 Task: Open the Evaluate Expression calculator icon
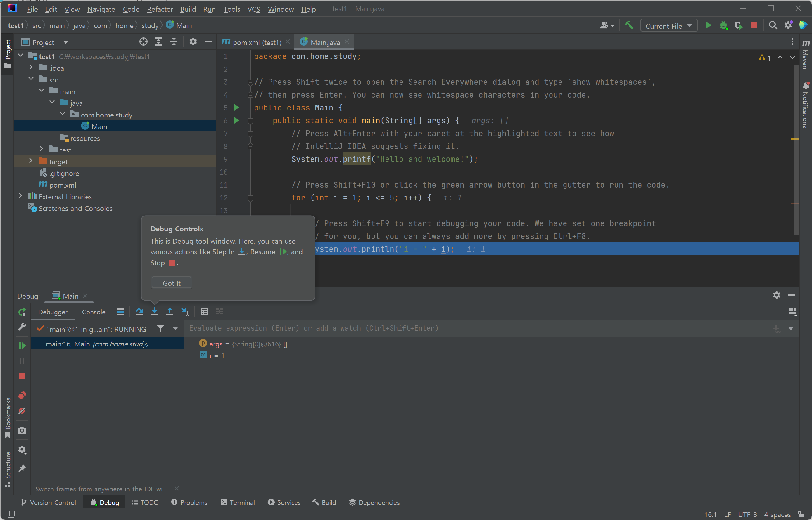tap(204, 312)
